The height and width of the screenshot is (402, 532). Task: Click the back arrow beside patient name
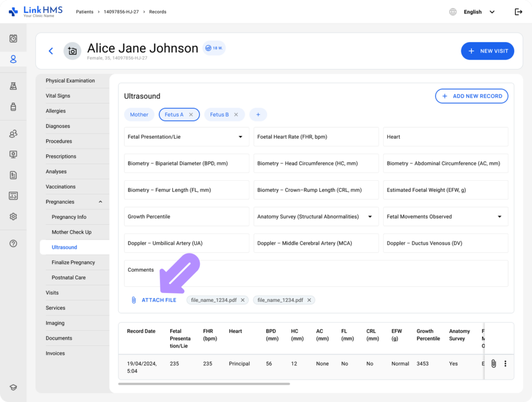(x=51, y=51)
